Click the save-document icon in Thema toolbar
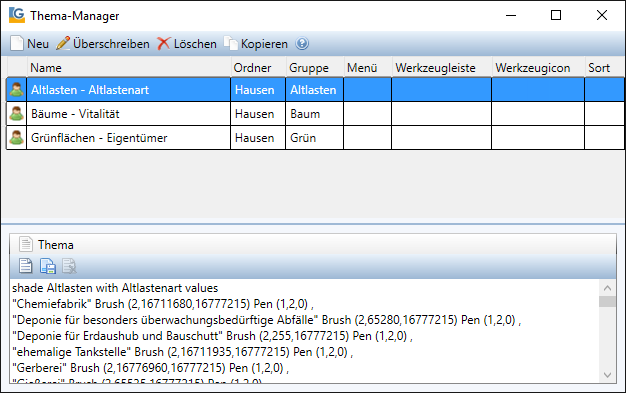Image resolution: width=626 pixels, height=393 pixels. click(48, 266)
